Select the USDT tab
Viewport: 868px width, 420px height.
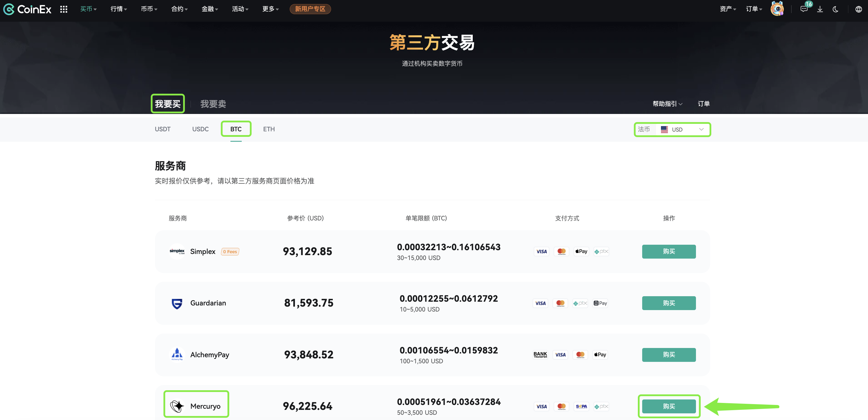[x=162, y=129]
